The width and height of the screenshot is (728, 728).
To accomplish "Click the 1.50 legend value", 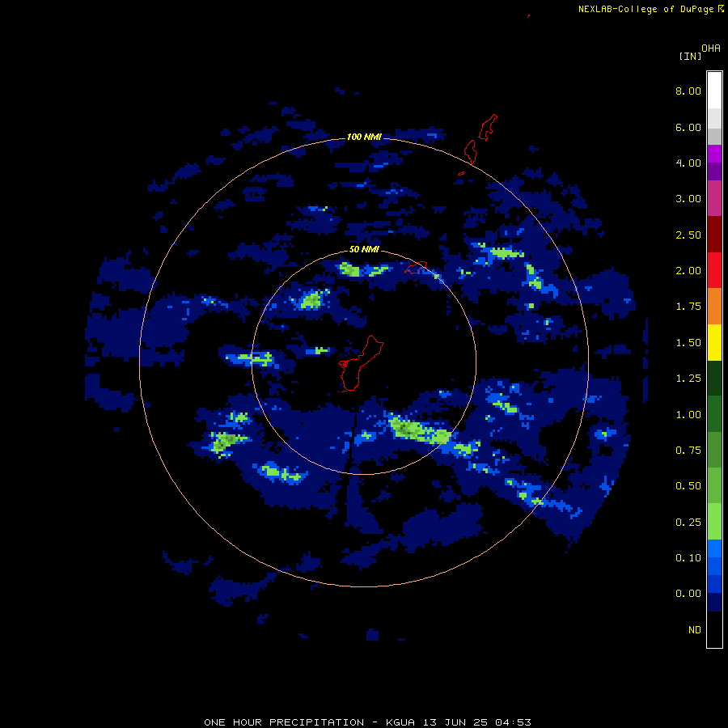I will tap(688, 342).
